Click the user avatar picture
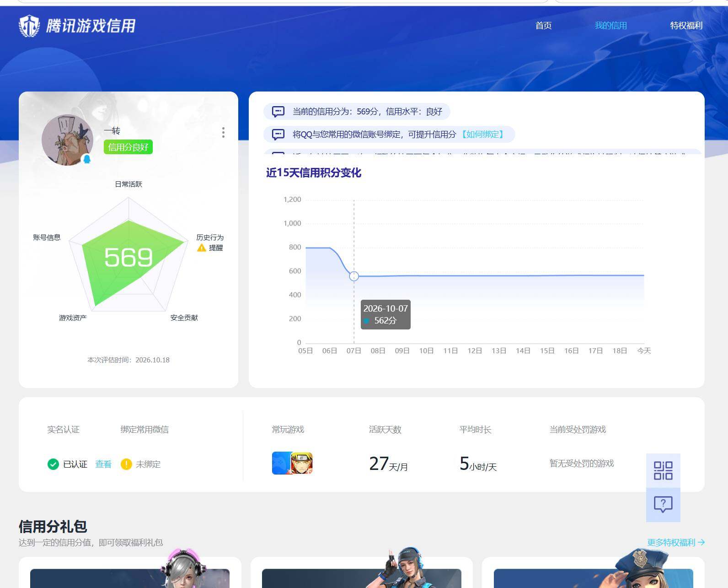This screenshot has height=588, width=728. [x=67, y=140]
